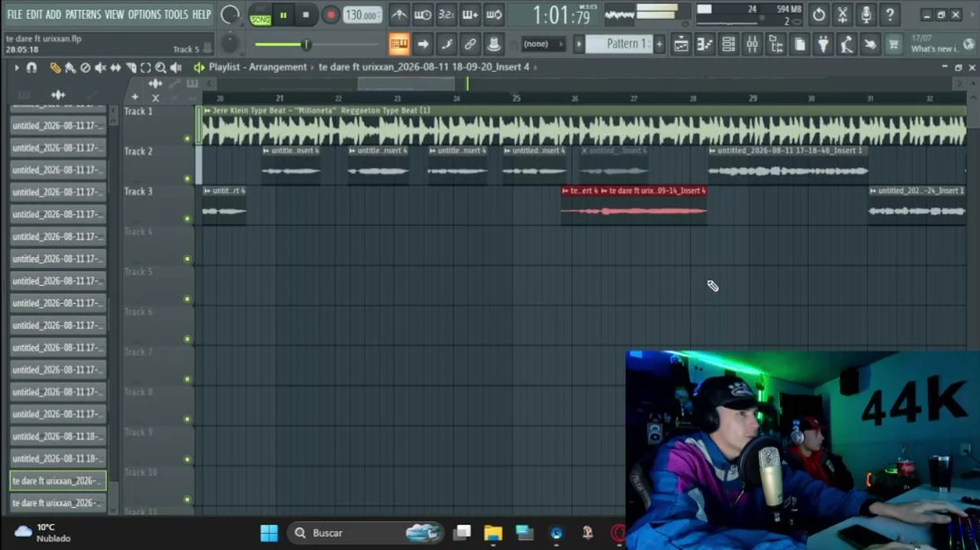Screen dimensions: 980x550
Task: Select the Slice tool in playlist toolbar
Action: [131, 68]
